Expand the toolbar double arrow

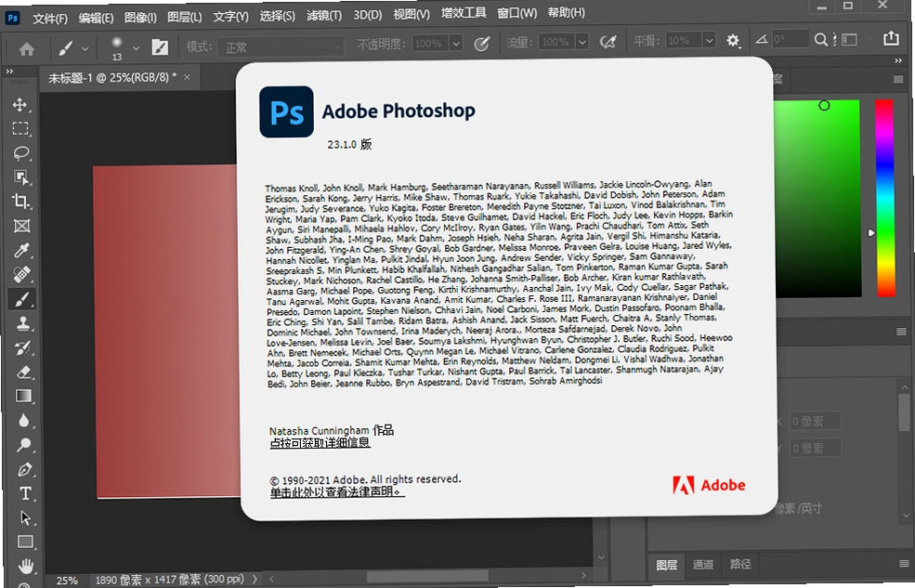tap(9, 72)
